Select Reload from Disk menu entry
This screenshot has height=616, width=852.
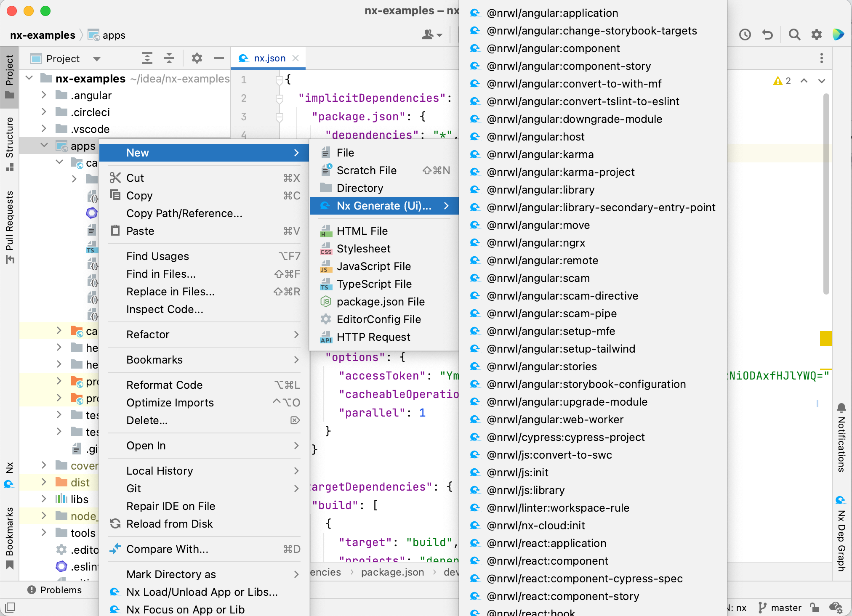click(x=204, y=524)
